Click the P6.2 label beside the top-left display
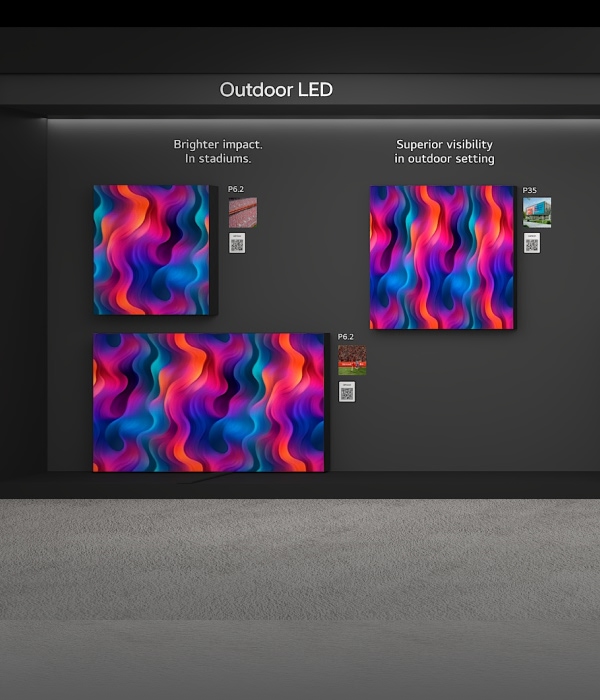 coord(236,189)
